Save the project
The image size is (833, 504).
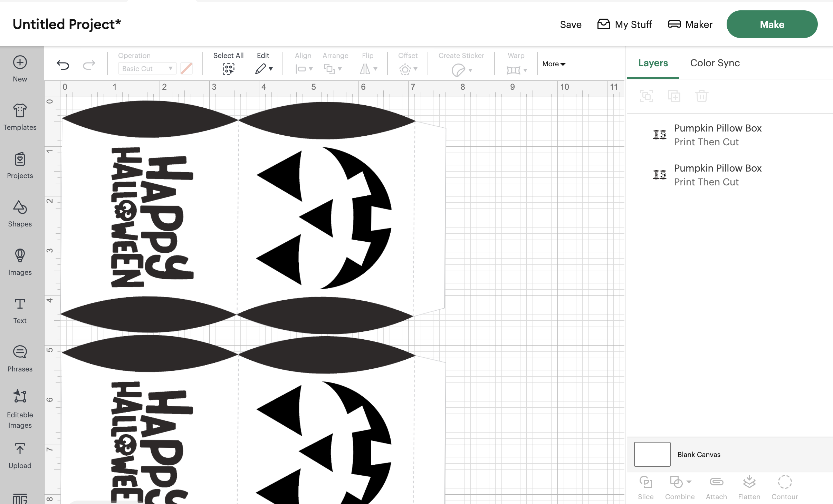(571, 25)
